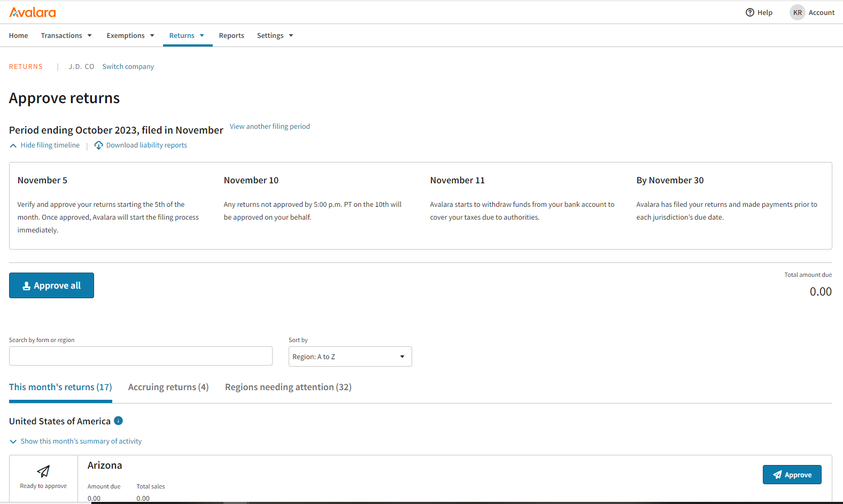Click the info icon beside United States of America
843x504 pixels.
click(x=119, y=421)
